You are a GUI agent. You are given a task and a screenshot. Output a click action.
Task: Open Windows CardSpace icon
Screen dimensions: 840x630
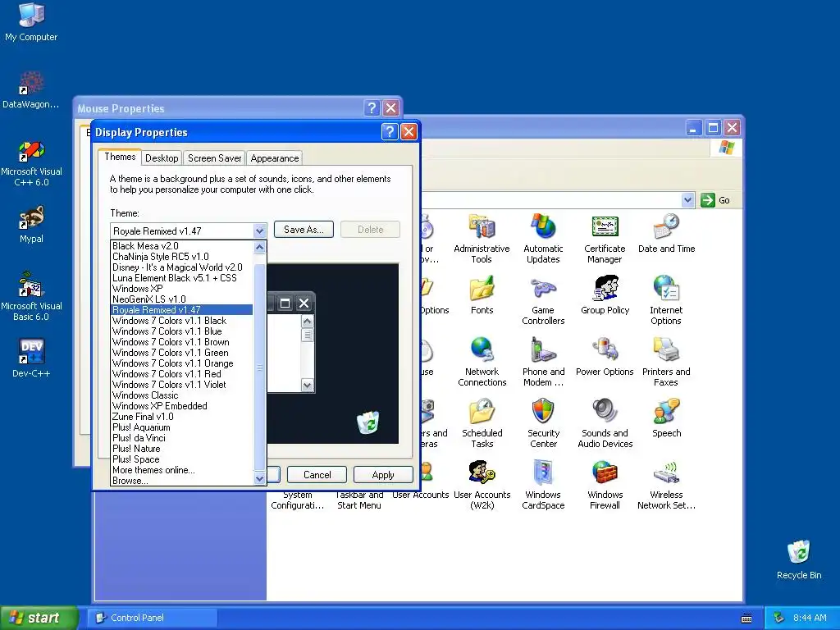(543, 485)
